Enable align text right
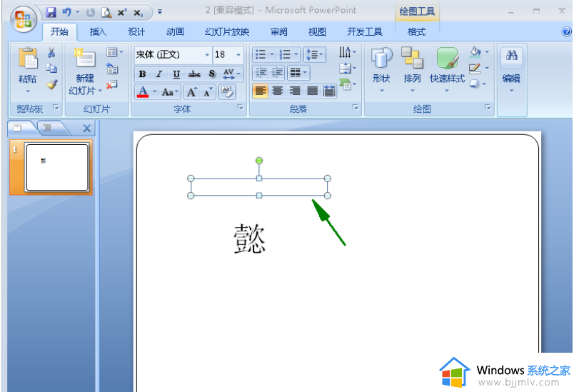 pyautogui.click(x=295, y=91)
